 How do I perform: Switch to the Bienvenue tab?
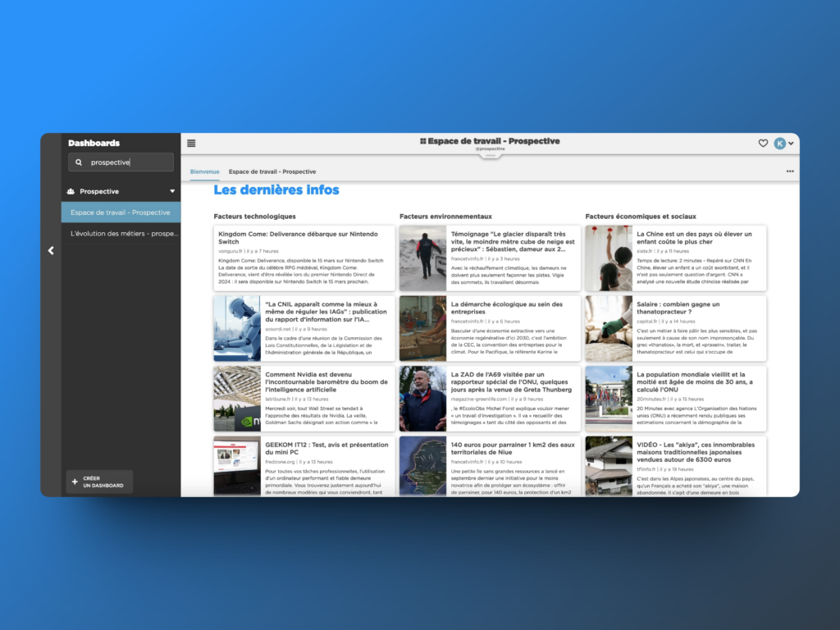point(204,171)
